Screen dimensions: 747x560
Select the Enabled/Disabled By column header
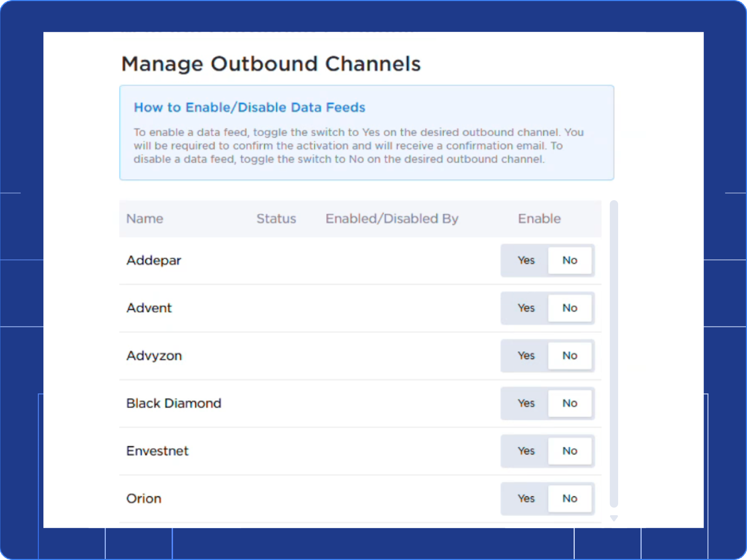[392, 218]
